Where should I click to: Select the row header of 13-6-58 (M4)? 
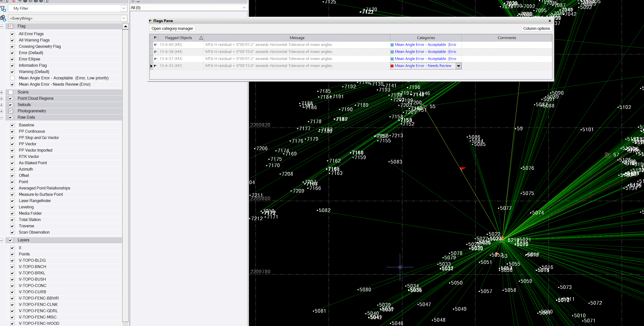152,52
